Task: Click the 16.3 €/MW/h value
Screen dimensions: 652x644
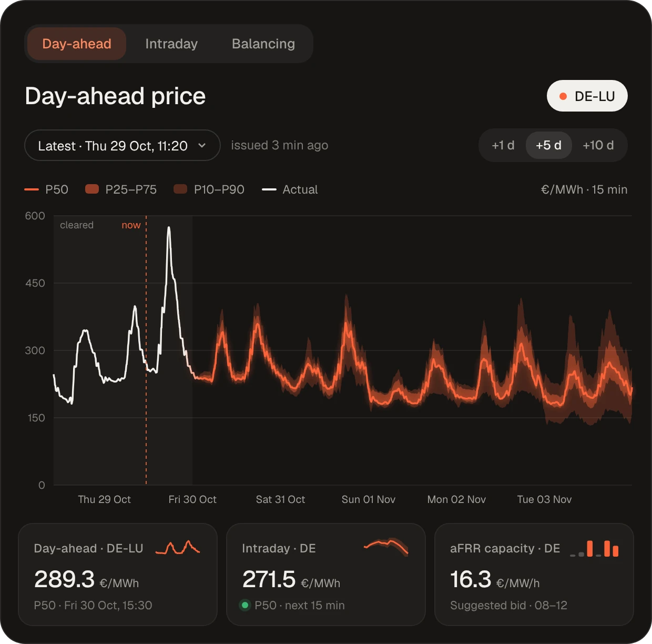Action: pos(495,579)
